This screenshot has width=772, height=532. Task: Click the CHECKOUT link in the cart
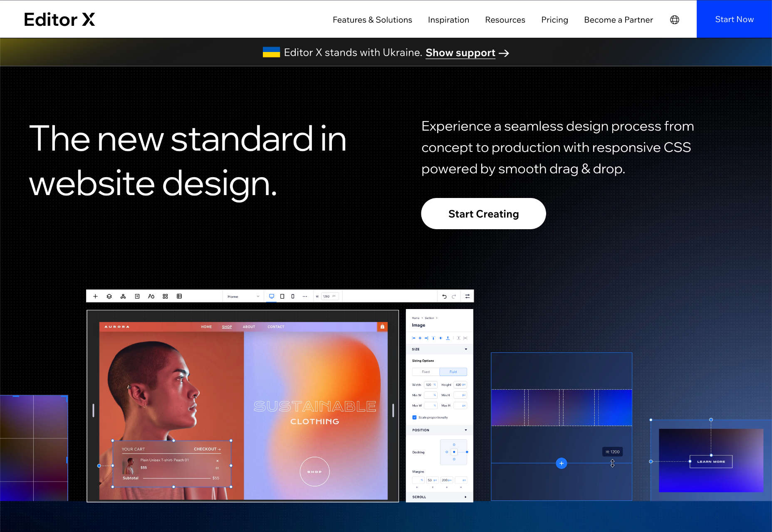coord(207,449)
